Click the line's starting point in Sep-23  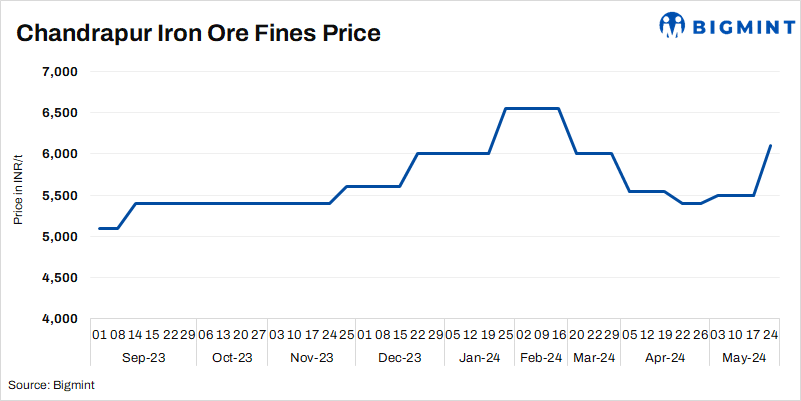point(99,228)
